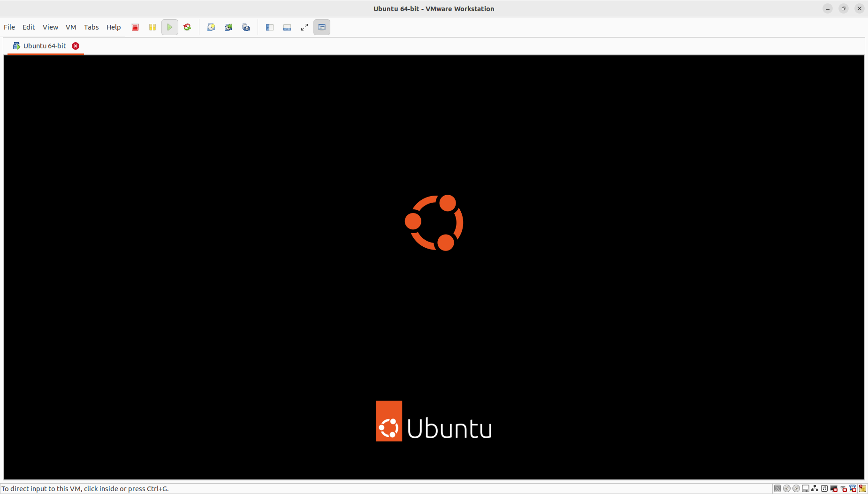Screen dimensions: 868x494
Task: Click the disconnected printer status icon
Action: pyautogui.click(x=853, y=488)
